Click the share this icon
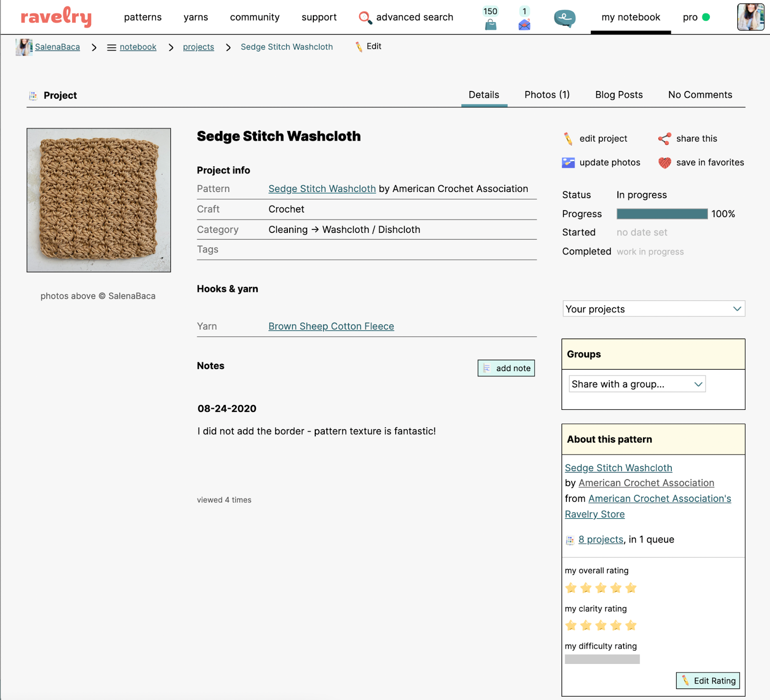 (x=665, y=139)
